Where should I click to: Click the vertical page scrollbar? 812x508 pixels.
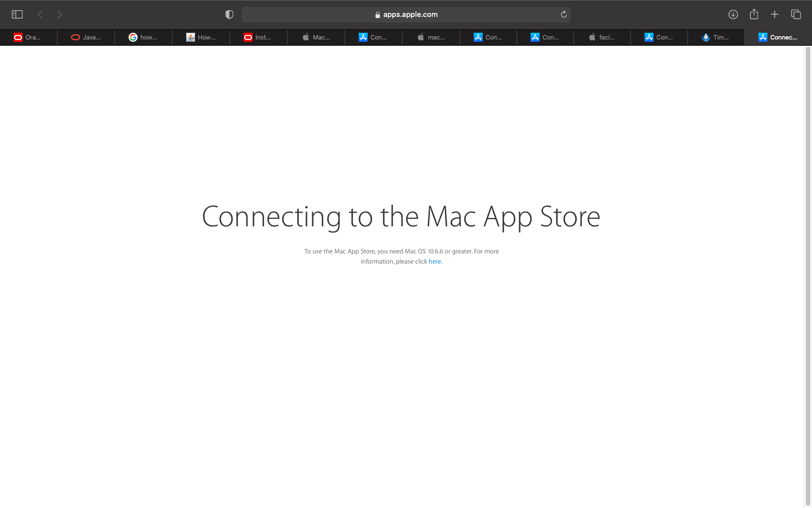pos(807,277)
